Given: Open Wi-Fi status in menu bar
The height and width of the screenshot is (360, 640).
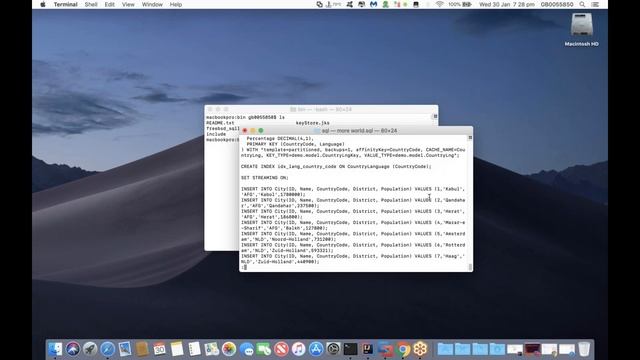Looking at the screenshot, I should pyautogui.click(x=440, y=4).
